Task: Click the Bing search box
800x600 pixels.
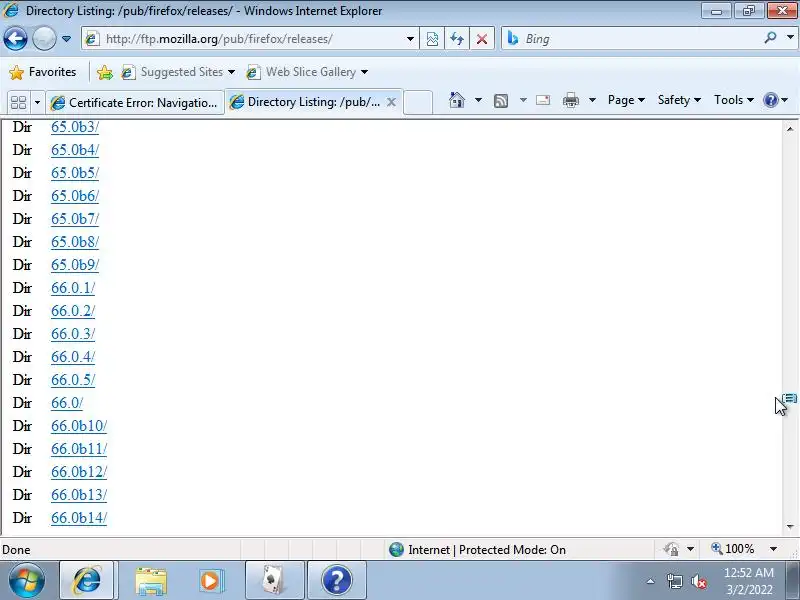Action: [x=633, y=39]
